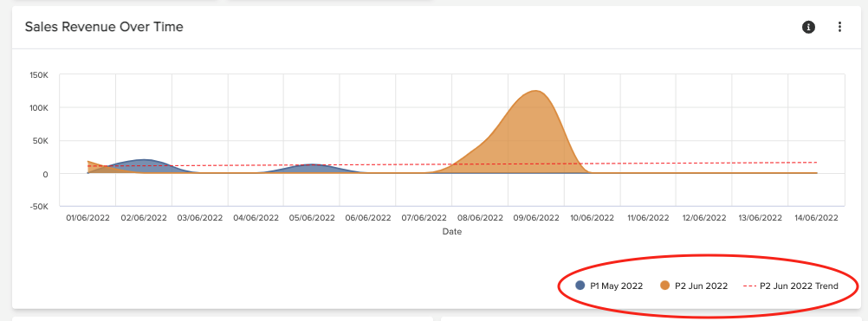Toggle the P2 Jun 2022 legend series
868x321 pixels.
(694, 286)
